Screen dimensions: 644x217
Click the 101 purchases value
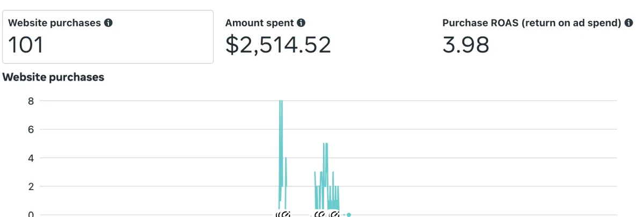point(26,45)
